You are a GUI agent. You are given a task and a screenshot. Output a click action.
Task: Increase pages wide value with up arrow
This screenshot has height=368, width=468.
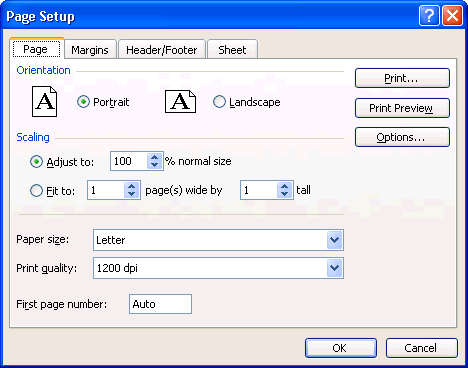[132, 186]
